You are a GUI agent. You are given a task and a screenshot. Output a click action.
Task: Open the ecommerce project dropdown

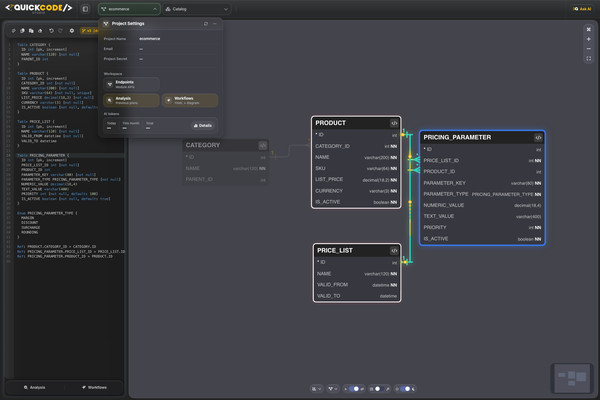pos(129,9)
